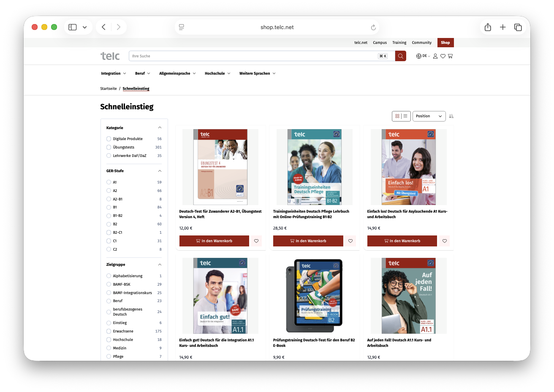Collapse the GER-Stufe filter section
The height and width of the screenshot is (392, 554).
[160, 171]
